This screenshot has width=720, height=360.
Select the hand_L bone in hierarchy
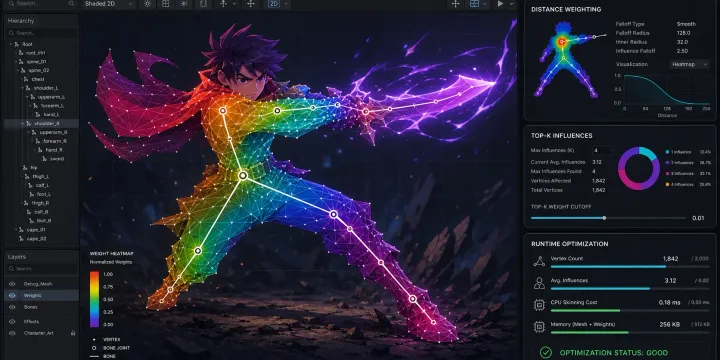click(x=51, y=115)
